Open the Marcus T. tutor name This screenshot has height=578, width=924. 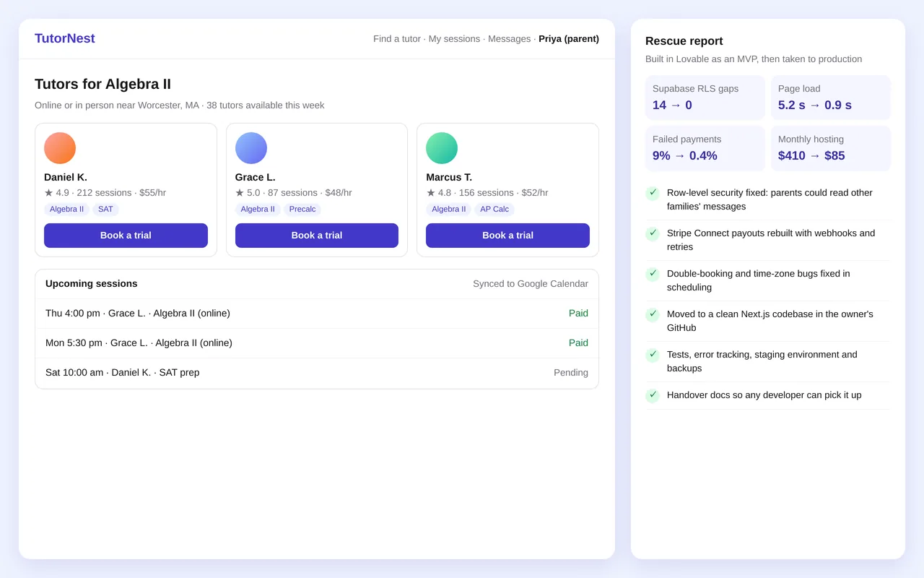[x=449, y=177]
